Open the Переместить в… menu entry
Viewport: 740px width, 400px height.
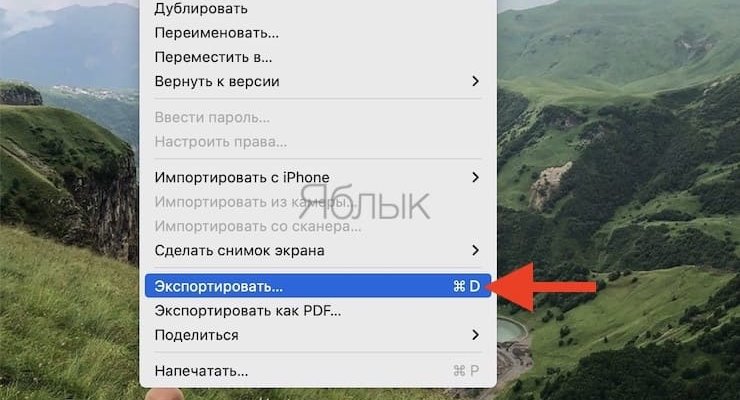[x=318, y=57]
